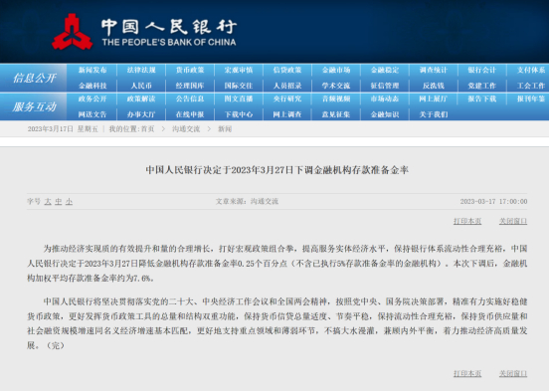Select 报刊年鉴 in the menu

tap(531, 98)
